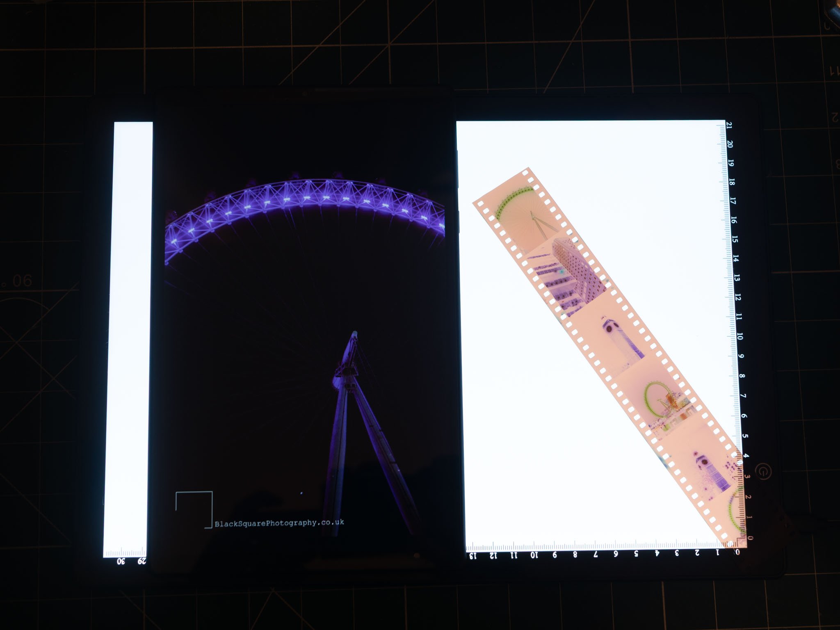The height and width of the screenshot is (630, 840).
Task: Click number 16 on the vertical ruler
Action: [x=733, y=220]
